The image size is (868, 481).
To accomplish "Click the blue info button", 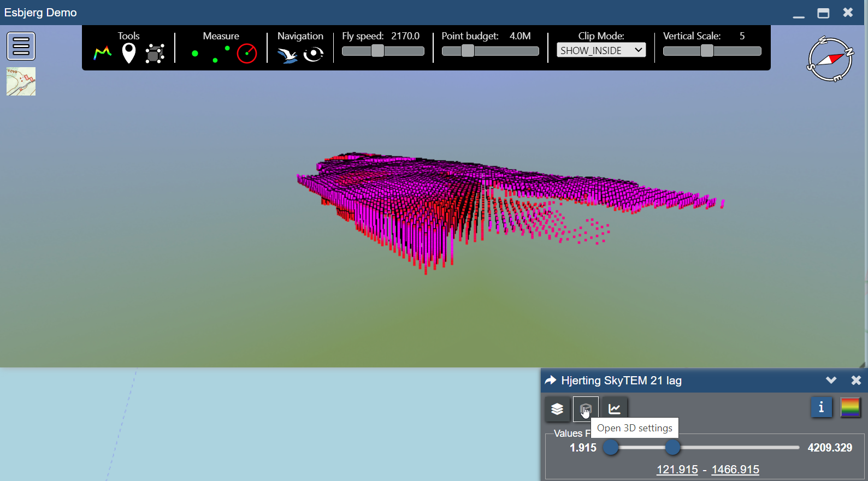I will coord(821,407).
